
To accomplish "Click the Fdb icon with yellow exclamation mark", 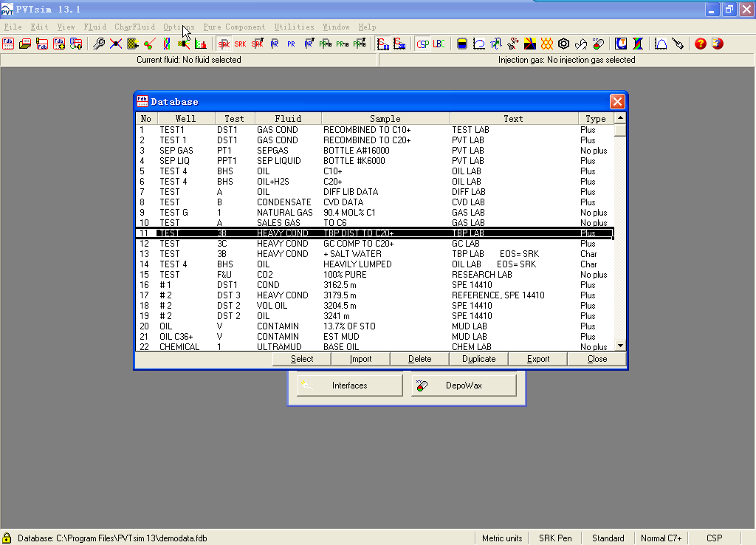I will pos(42,44).
